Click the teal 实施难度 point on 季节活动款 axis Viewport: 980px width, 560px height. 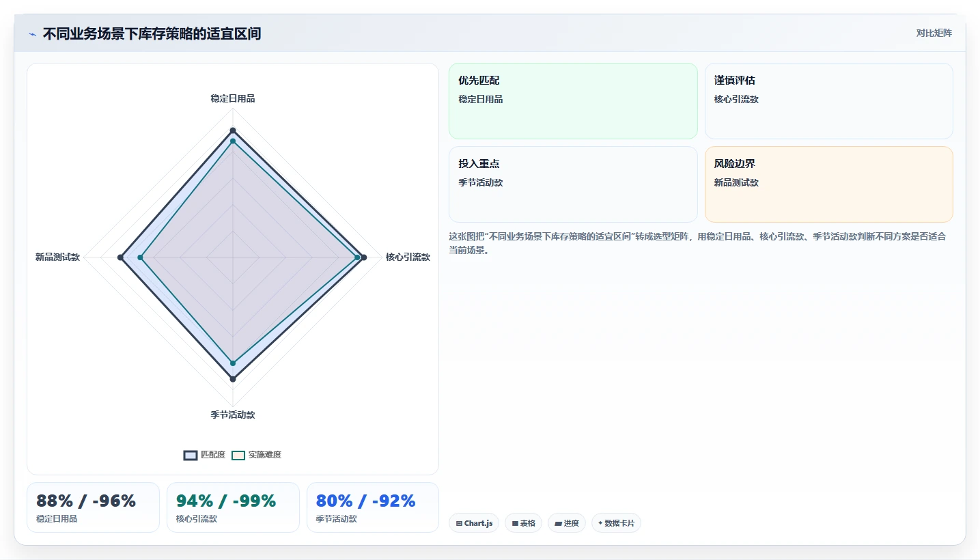pyautogui.click(x=233, y=363)
